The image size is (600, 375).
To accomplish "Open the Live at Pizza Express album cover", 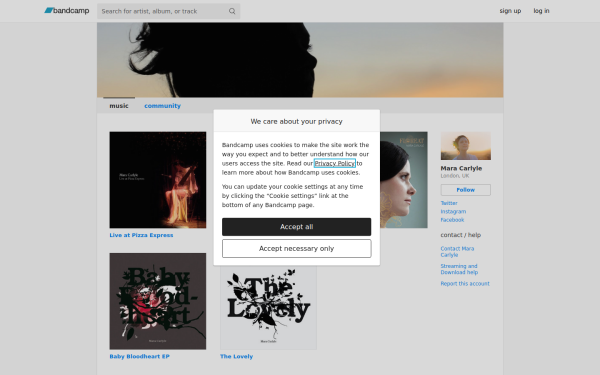I will pos(158,180).
